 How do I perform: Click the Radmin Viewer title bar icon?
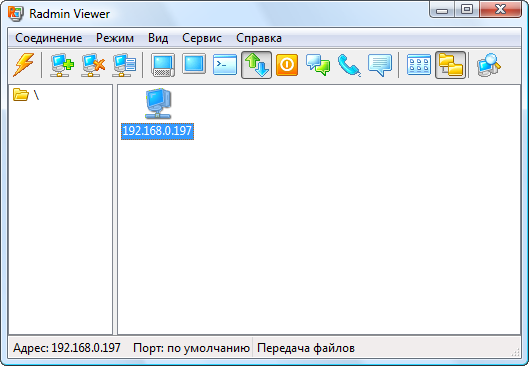(16, 13)
